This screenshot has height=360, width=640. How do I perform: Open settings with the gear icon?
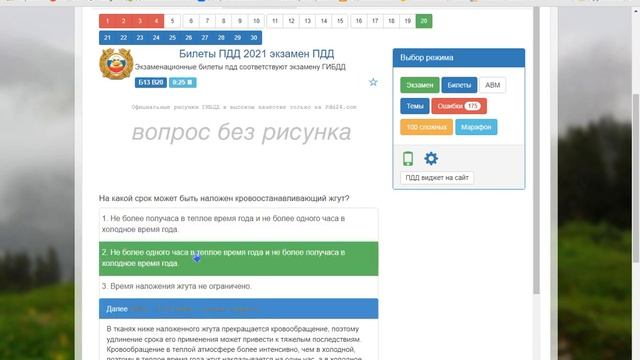(x=431, y=158)
